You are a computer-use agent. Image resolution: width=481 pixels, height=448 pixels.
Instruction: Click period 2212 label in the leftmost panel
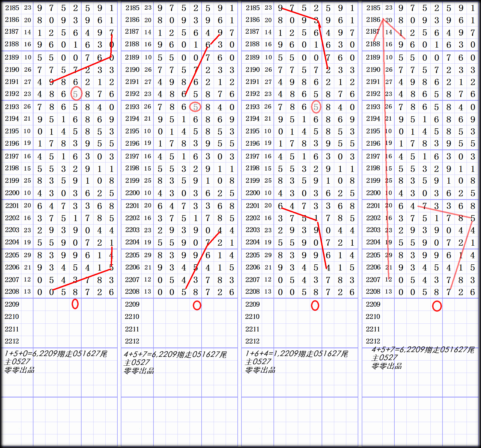tap(12, 341)
